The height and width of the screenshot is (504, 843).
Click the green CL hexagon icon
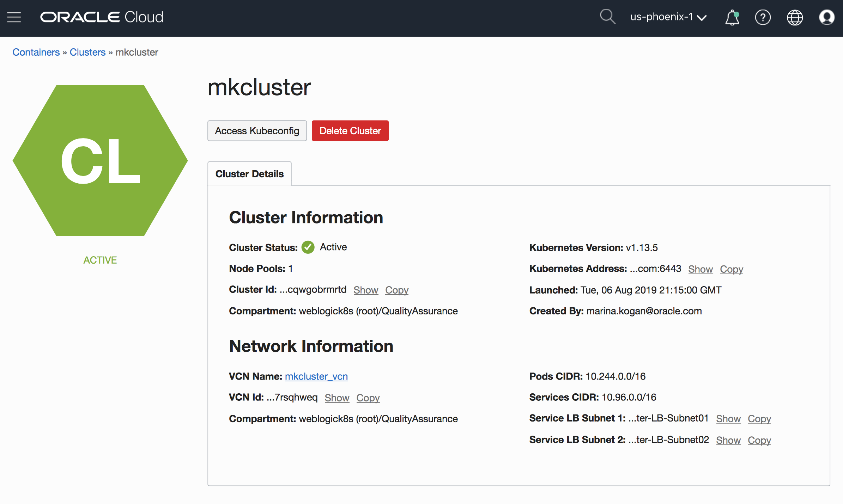(100, 161)
